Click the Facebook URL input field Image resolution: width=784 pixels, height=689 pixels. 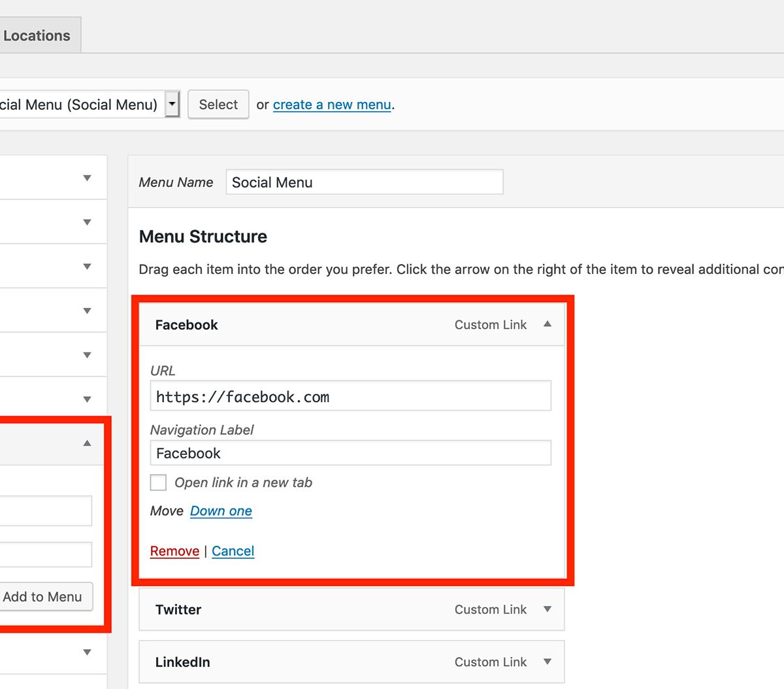(350, 396)
